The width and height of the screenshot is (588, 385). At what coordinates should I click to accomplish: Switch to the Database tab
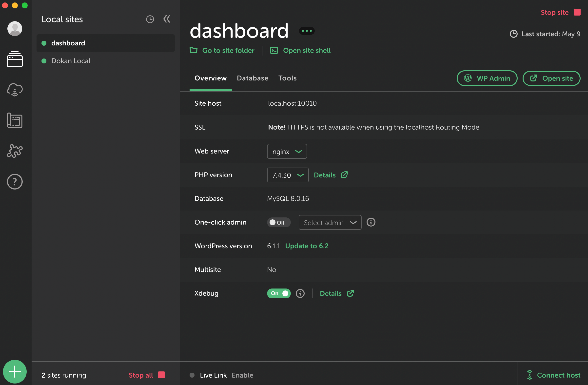click(253, 78)
